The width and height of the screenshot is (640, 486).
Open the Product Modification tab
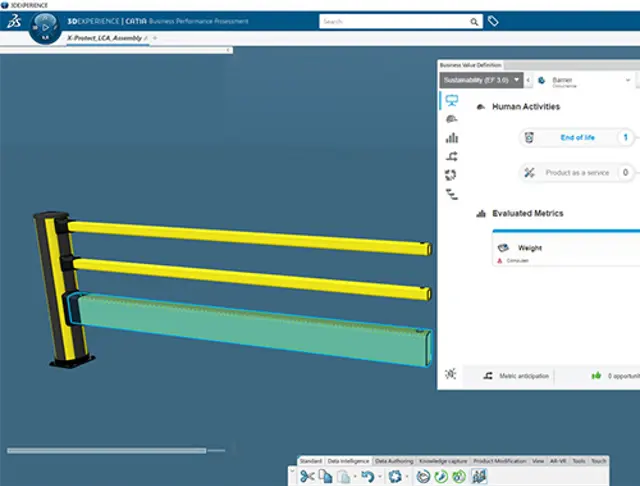[x=500, y=461]
